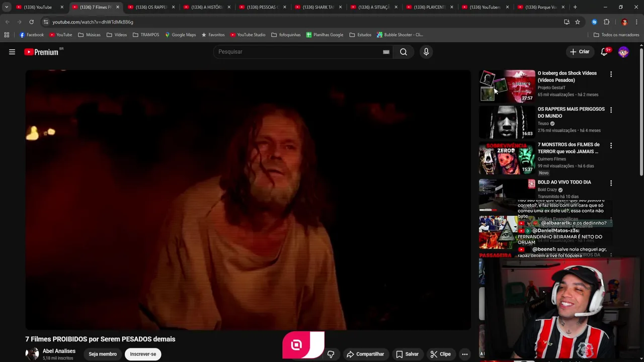
Task: Open the Chrome three-dot menu
Action: tap(637, 22)
